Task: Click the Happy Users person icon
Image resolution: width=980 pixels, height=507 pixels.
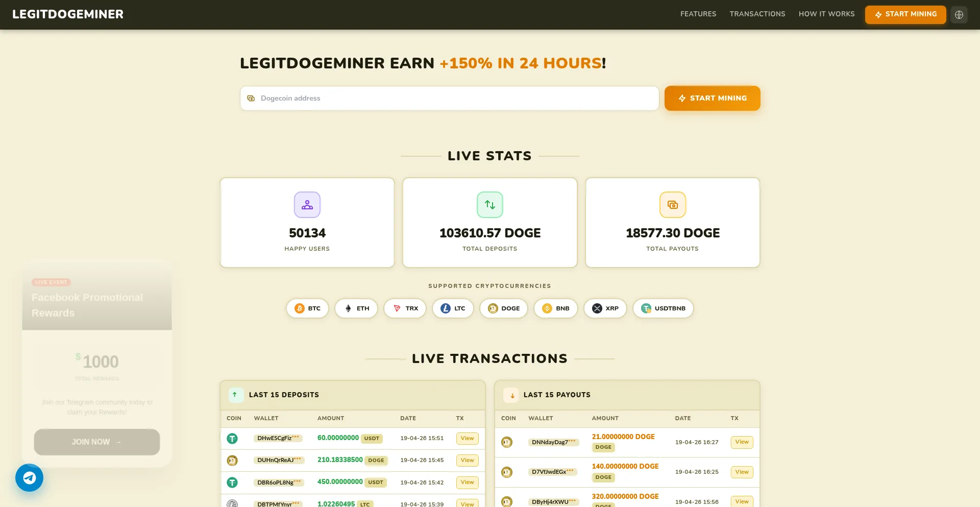Action: coord(307,205)
